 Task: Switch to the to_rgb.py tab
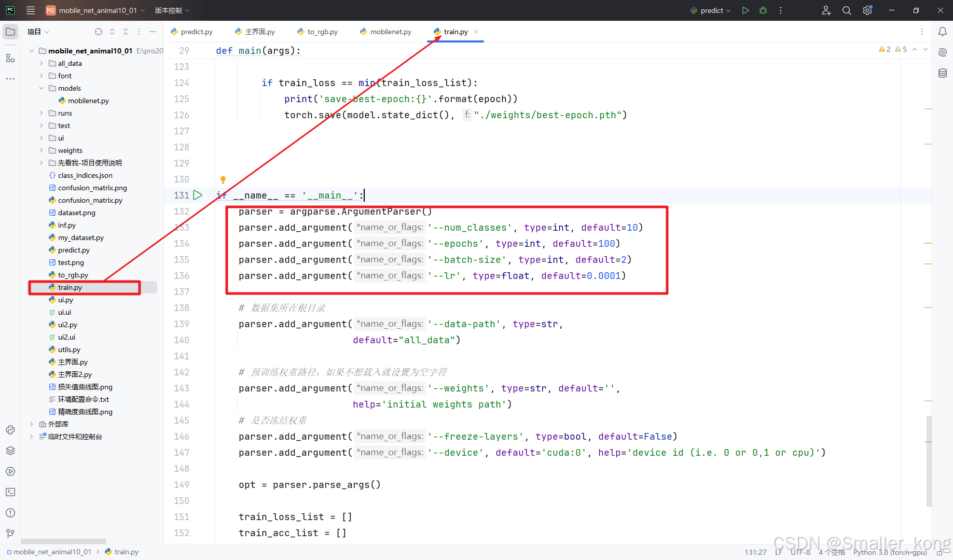317,32
